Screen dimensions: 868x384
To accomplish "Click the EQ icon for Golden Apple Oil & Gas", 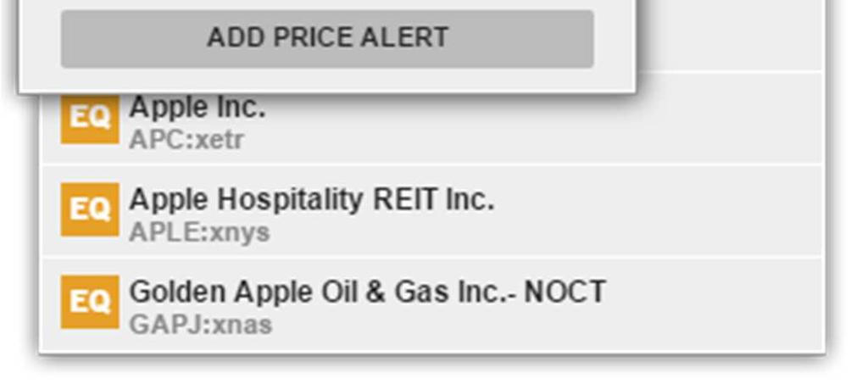I will (x=90, y=302).
